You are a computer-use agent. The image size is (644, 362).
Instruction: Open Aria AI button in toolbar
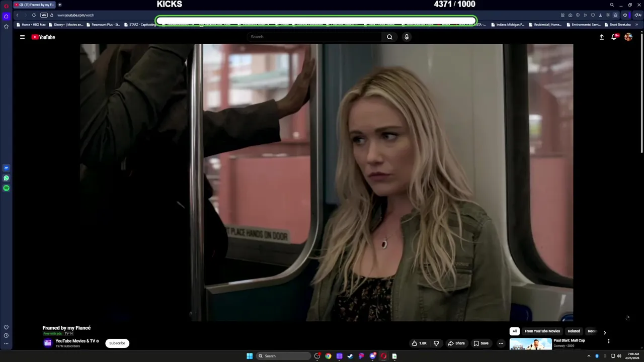[638, 15]
